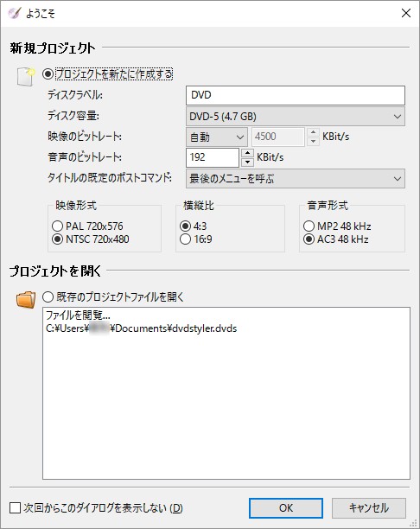This screenshot has height=529, width=420.
Task: Decrease audio bitrate with down arrow
Action: (x=248, y=162)
